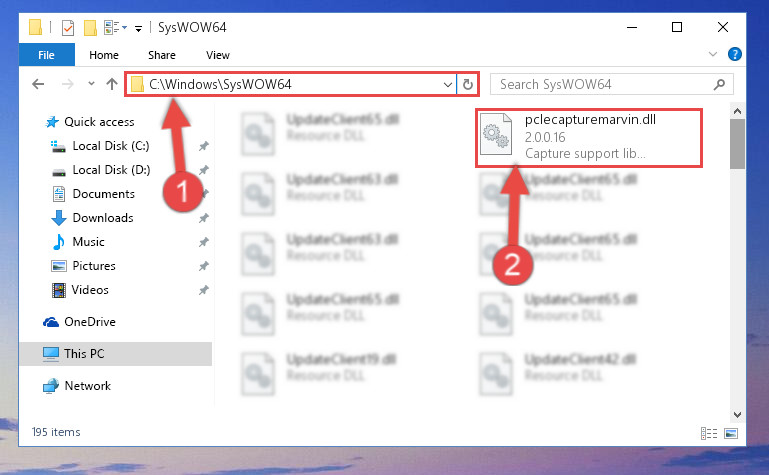Open the Share ribbon tab

click(x=162, y=55)
